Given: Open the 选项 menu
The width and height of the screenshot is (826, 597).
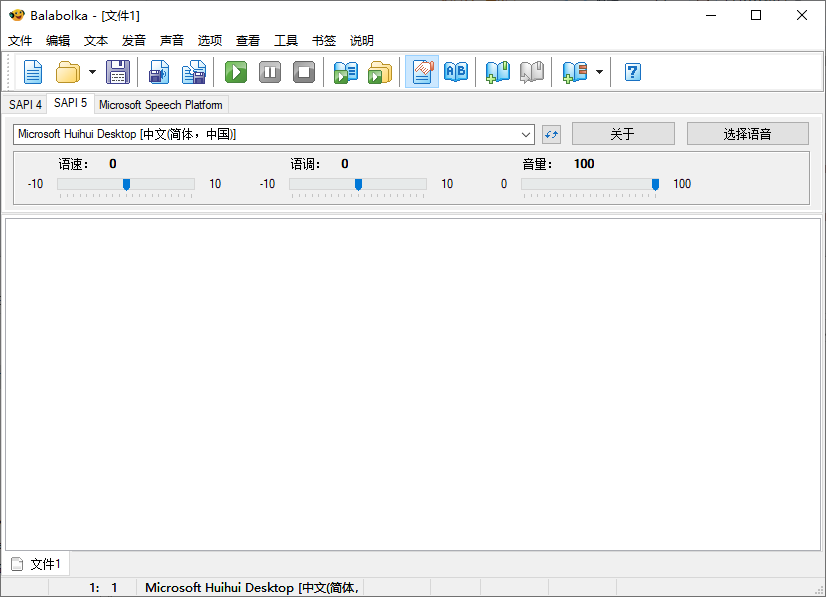Looking at the screenshot, I should pyautogui.click(x=210, y=41).
